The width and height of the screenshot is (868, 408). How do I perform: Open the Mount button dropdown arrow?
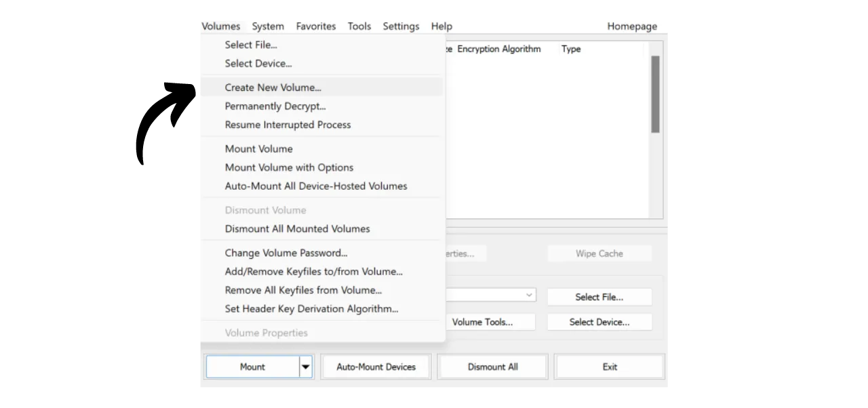306,367
